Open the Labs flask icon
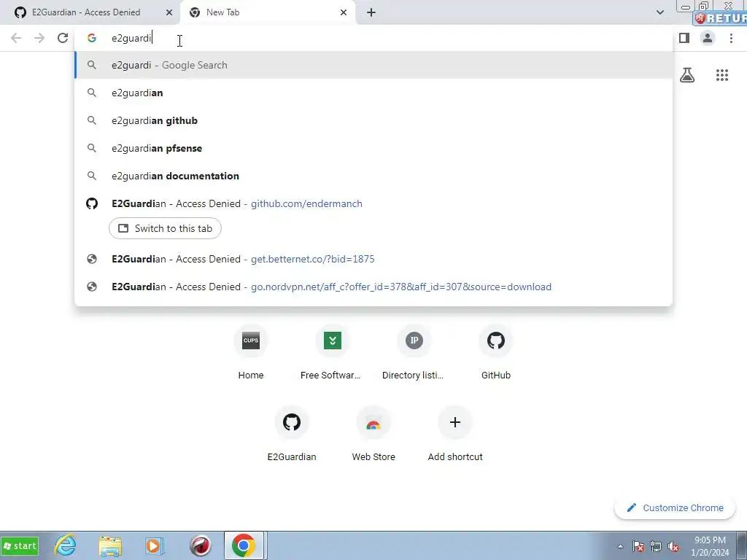The image size is (747, 560). (687, 75)
